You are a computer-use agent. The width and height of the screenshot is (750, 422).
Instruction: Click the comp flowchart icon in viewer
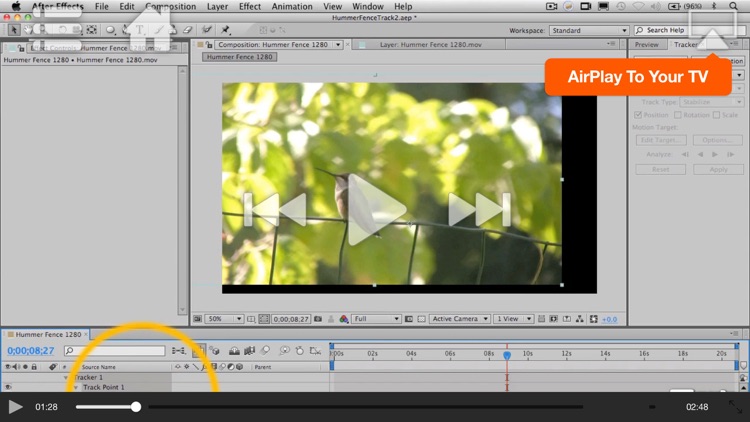coord(579,319)
